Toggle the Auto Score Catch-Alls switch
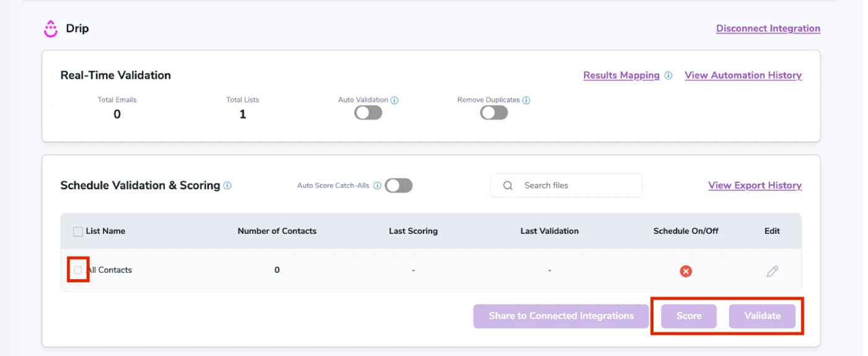 (x=399, y=185)
